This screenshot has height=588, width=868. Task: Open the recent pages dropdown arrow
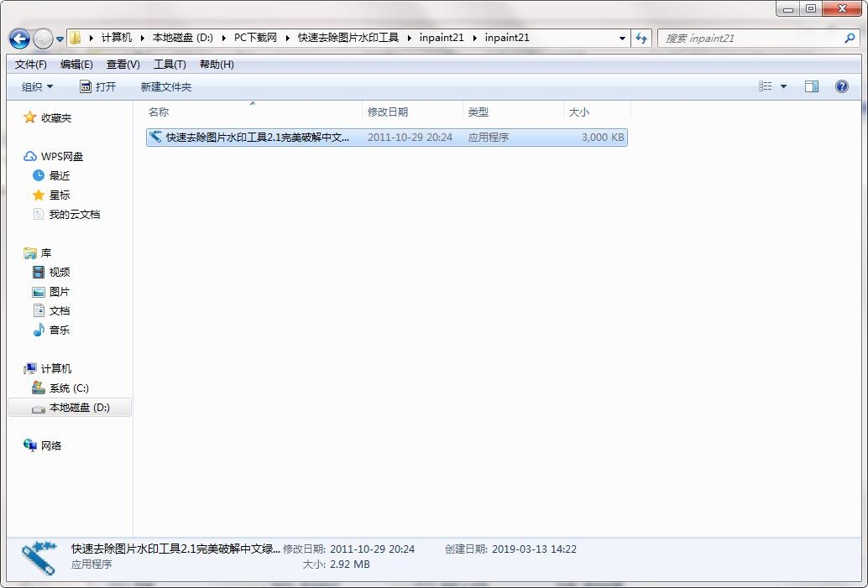60,39
